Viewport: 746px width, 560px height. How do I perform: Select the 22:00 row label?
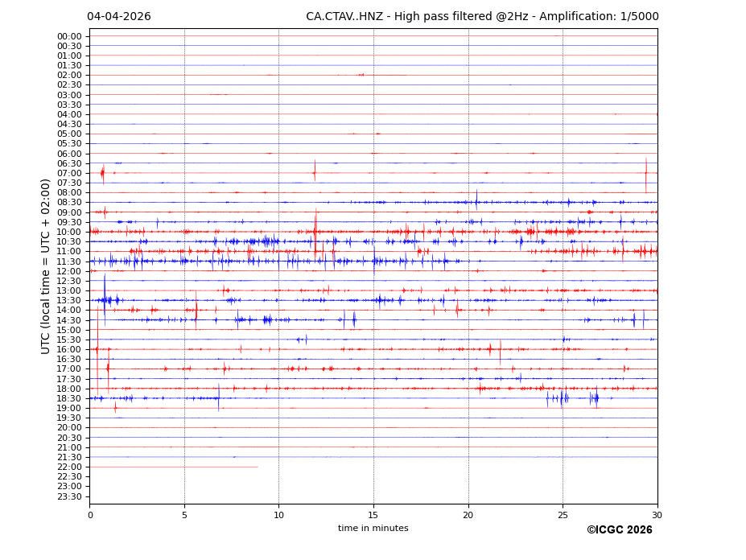click(69, 467)
